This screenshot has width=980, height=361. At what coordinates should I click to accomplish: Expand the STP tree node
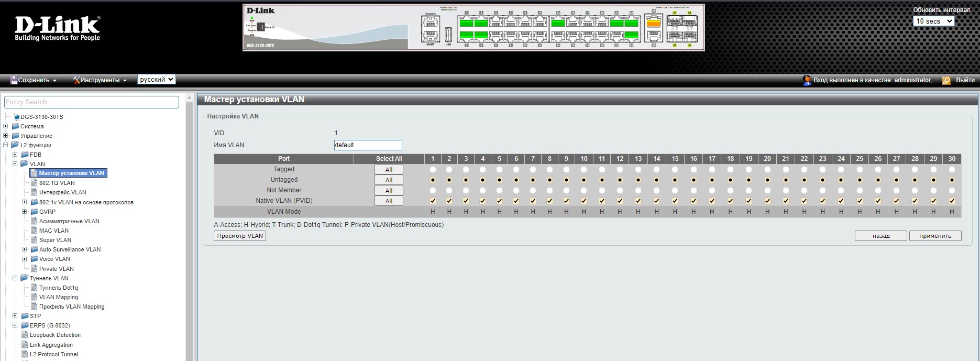coord(15,316)
